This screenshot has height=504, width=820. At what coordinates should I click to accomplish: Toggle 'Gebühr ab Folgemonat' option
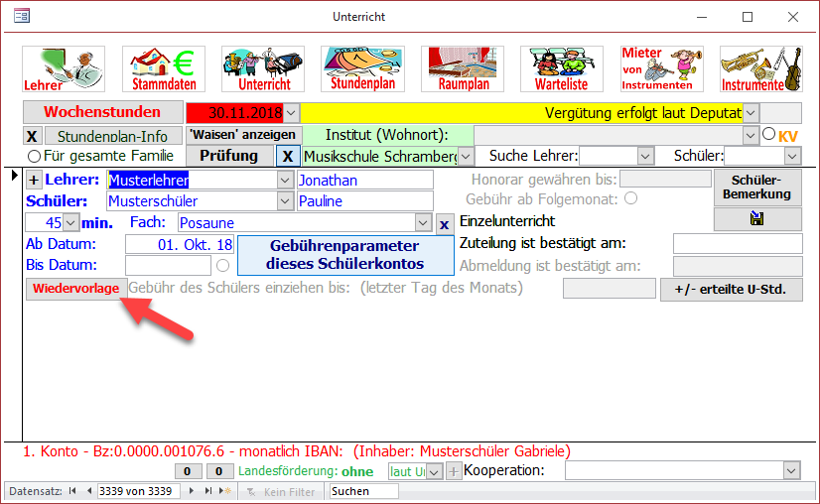coord(629,198)
